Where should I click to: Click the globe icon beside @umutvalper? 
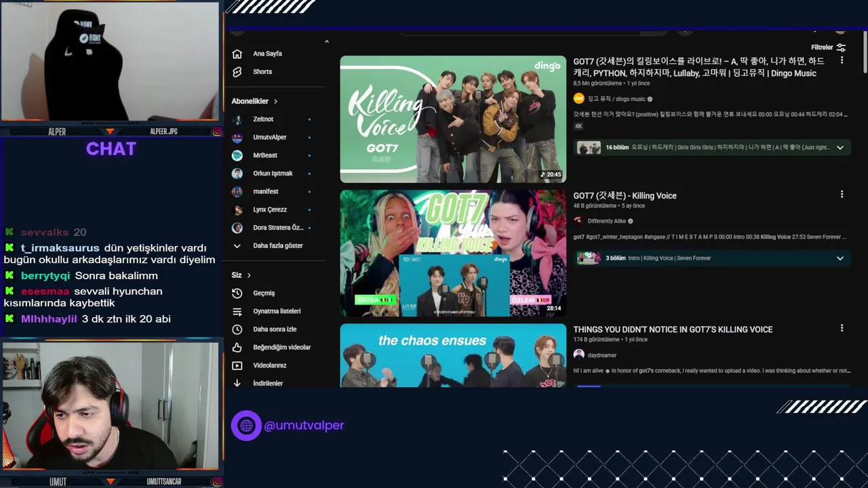[x=246, y=426]
